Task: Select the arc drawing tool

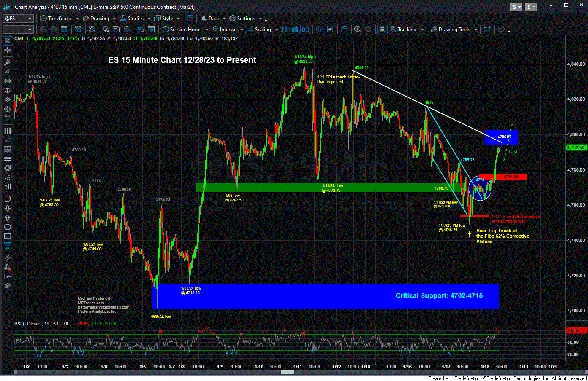Action: 7,199
